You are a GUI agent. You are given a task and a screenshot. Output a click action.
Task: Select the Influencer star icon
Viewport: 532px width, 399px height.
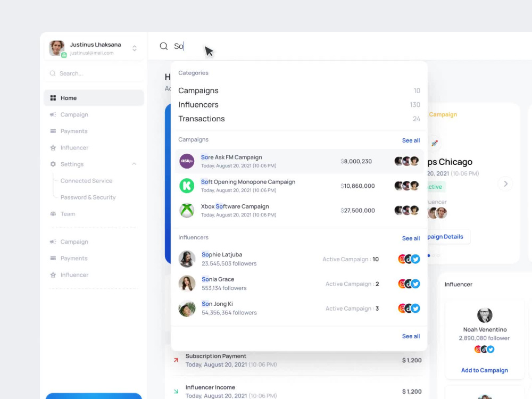(53, 147)
